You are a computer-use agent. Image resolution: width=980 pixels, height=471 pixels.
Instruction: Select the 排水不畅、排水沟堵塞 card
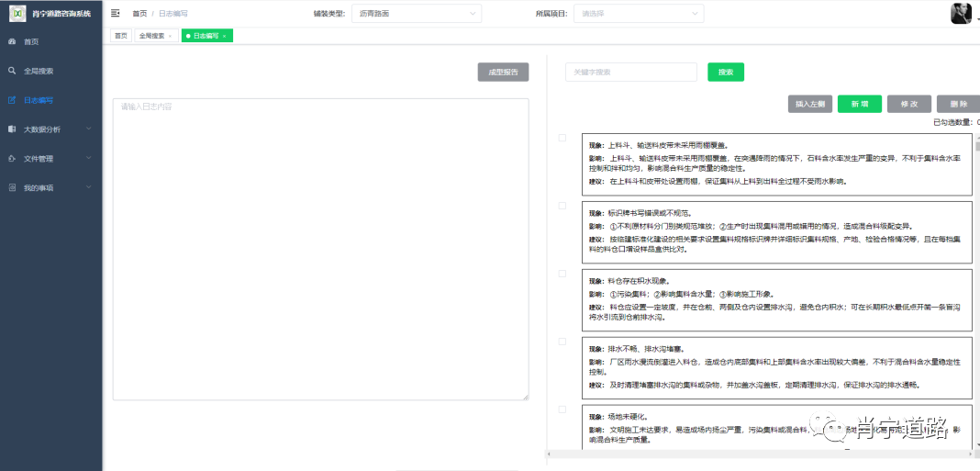(x=777, y=368)
